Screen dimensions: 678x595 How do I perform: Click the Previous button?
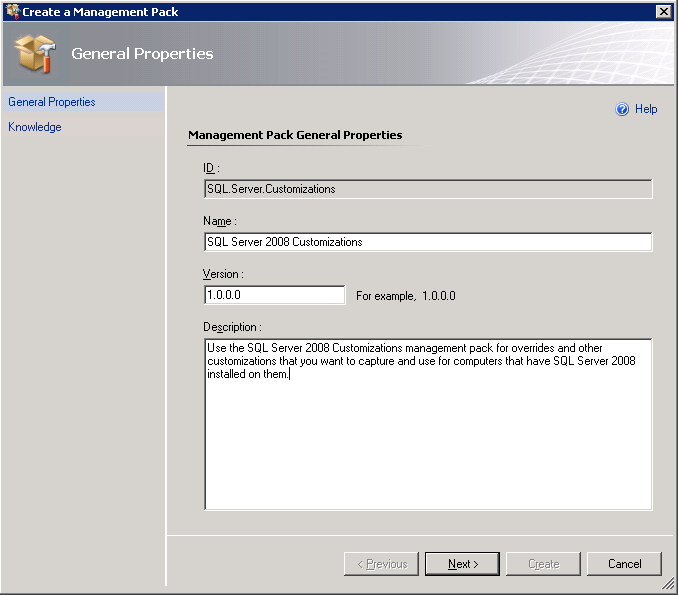[381, 564]
